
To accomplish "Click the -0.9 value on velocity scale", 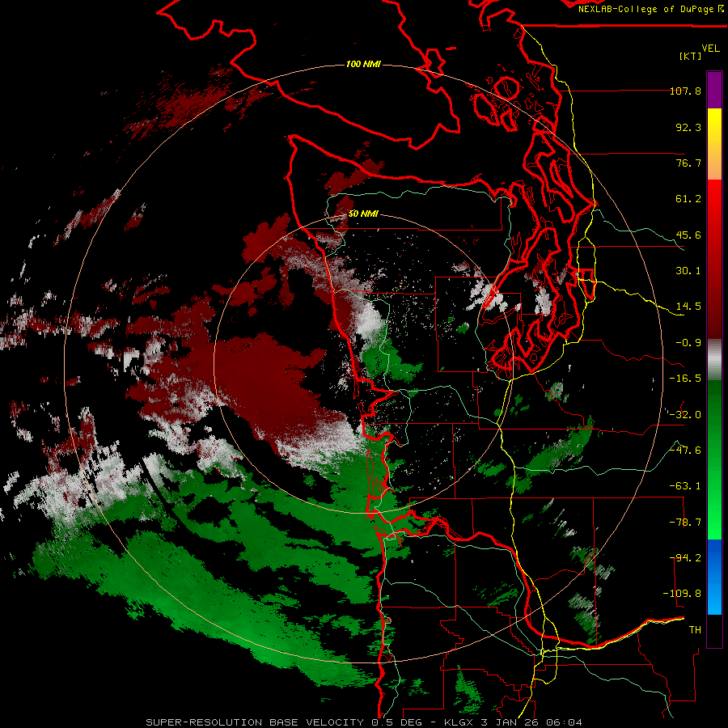I will coord(688,343).
